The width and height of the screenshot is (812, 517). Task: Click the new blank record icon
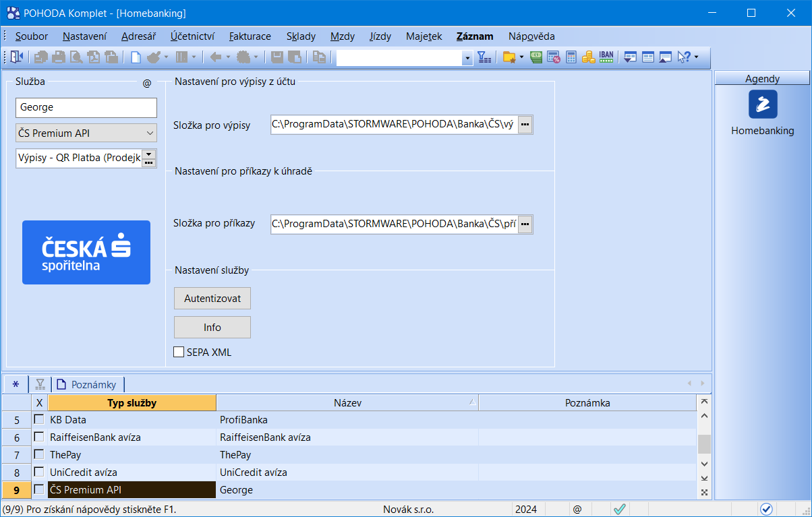coord(136,58)
